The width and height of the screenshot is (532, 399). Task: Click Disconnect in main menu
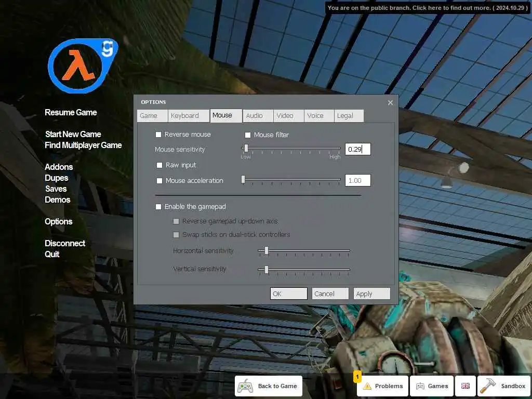click(65, 243)
